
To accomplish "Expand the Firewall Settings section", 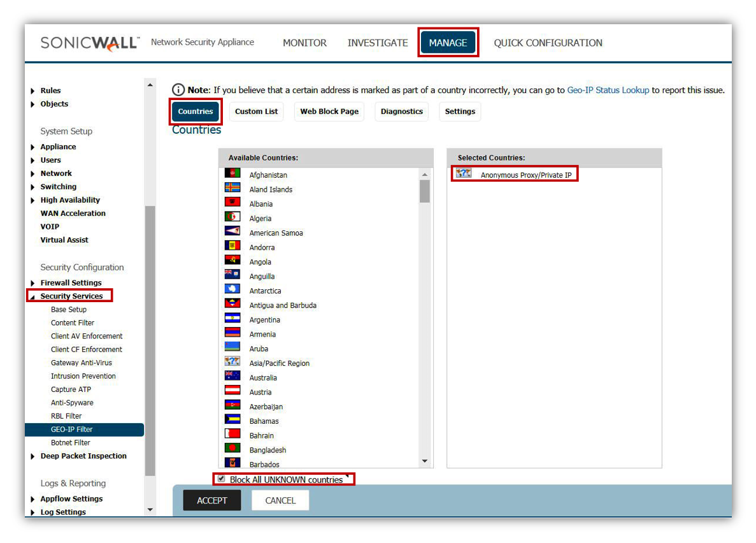I will [32, 283].
